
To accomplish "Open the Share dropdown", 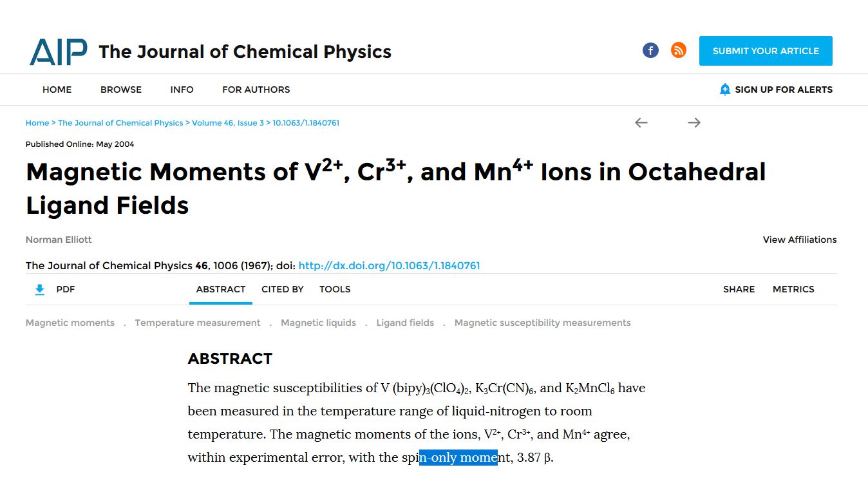I will 739,289.
